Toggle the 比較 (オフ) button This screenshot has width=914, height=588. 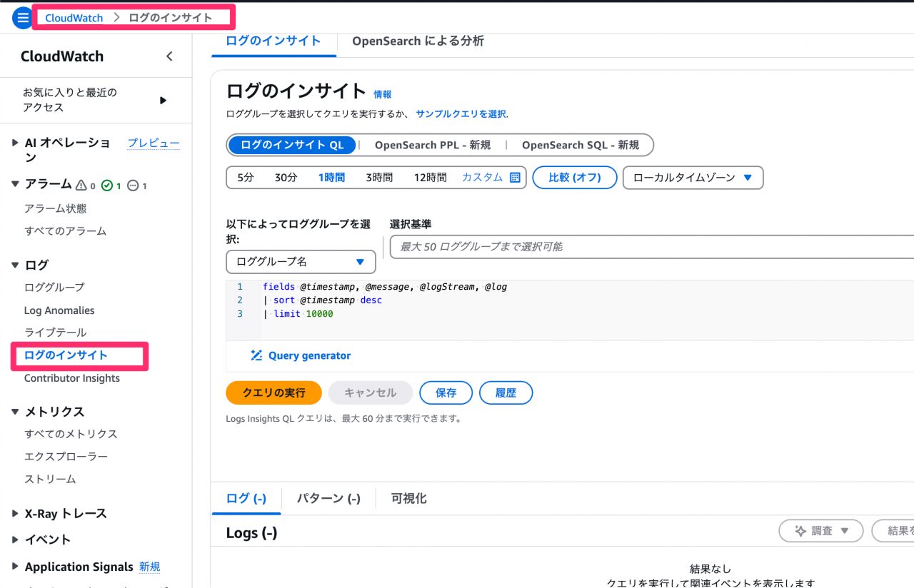coord(575,178)
